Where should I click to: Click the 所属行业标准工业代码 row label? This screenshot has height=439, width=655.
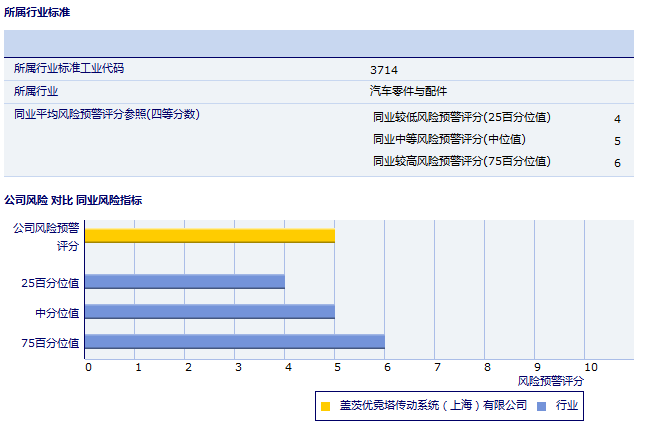point(69,69)
